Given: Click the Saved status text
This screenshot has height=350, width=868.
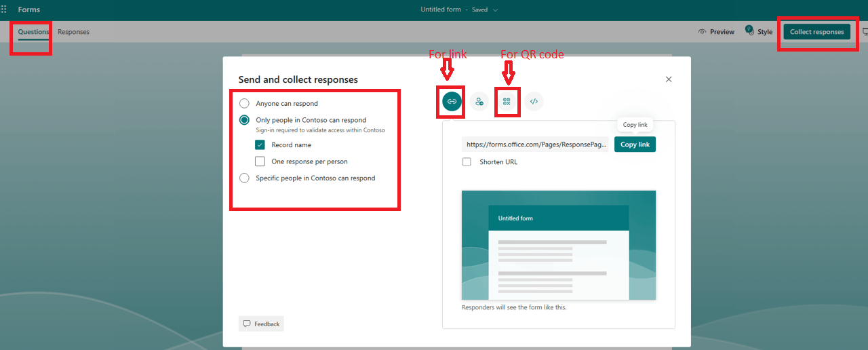Looking at the screenshot, I should [479, 10].
